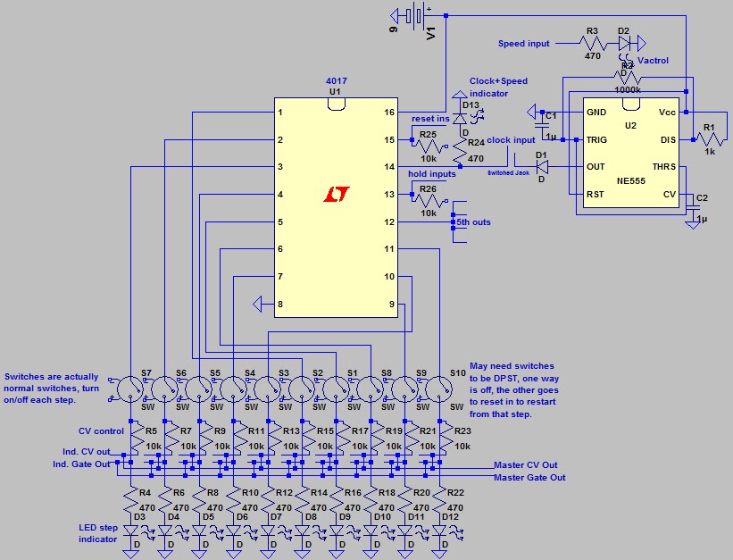The height and width of the screenshot is (560, 733).
Task: Select CV resistor R13 10k
Action: (275, 438)
